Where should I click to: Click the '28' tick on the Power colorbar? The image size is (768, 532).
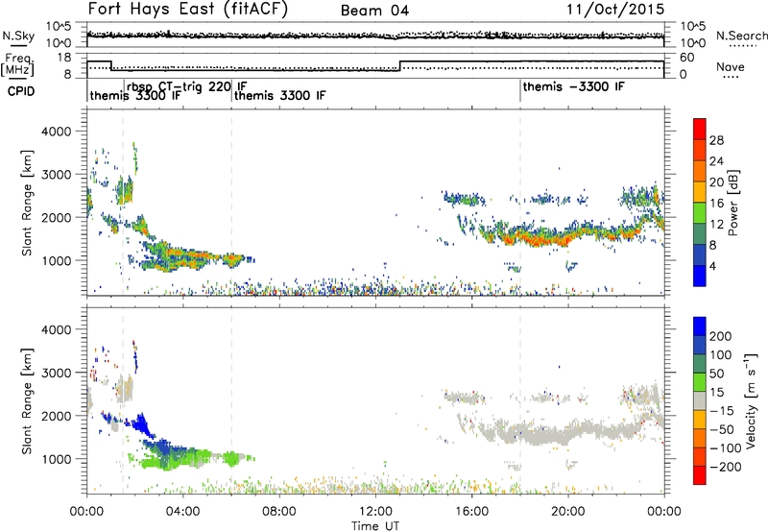(x=716, y=140)
